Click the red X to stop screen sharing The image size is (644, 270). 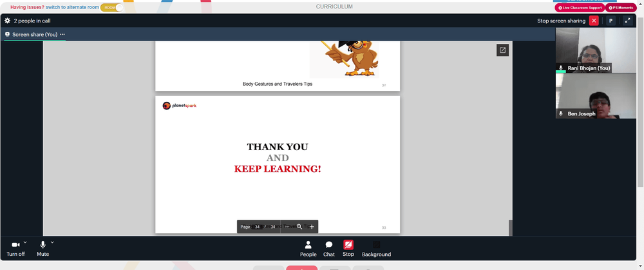pos(594,21)
